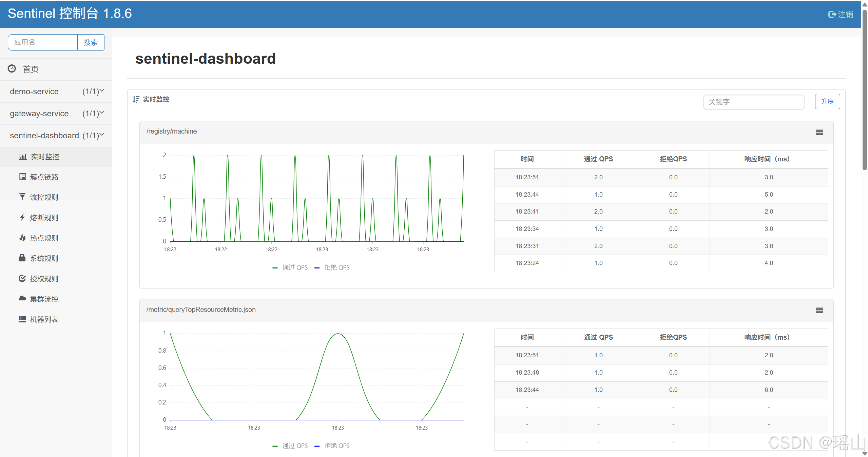The width and height of the screenshot is (868, 457).
Task: Click the flame icon for 热点规则
Action: pyautogui.click(x=22, y=238)
